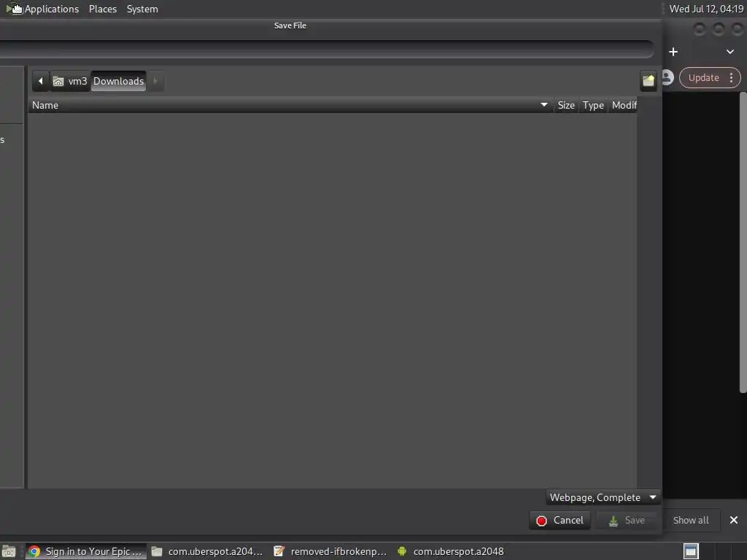Sort files by the Modified column
The width and height of the screenshot is (747, 560).
623,105
